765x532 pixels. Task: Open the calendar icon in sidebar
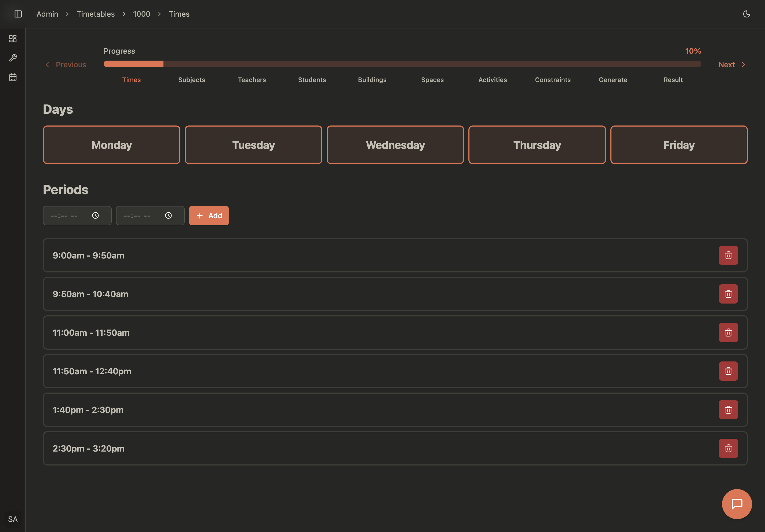[x=13, y=77]
